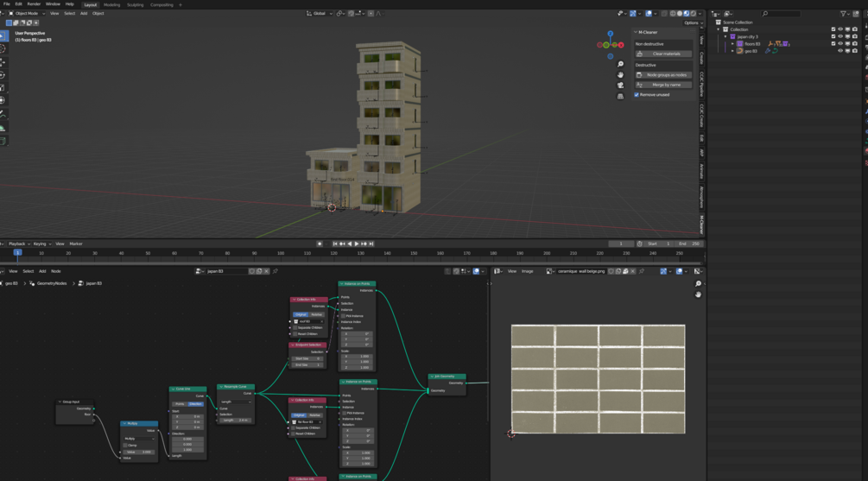Open the Global transform orientation dropdown
The image size is (868, 481).
click(320, 13)
